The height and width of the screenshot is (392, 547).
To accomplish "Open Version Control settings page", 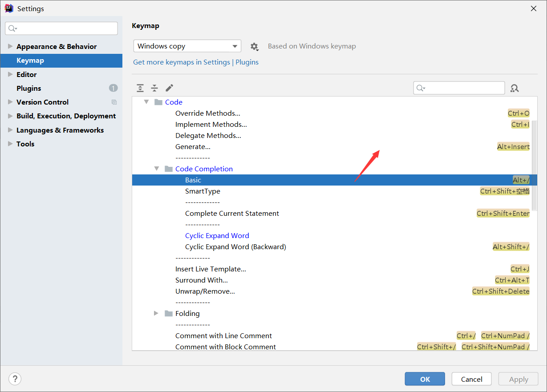I will pyautogui.click(x=42, y=102).
